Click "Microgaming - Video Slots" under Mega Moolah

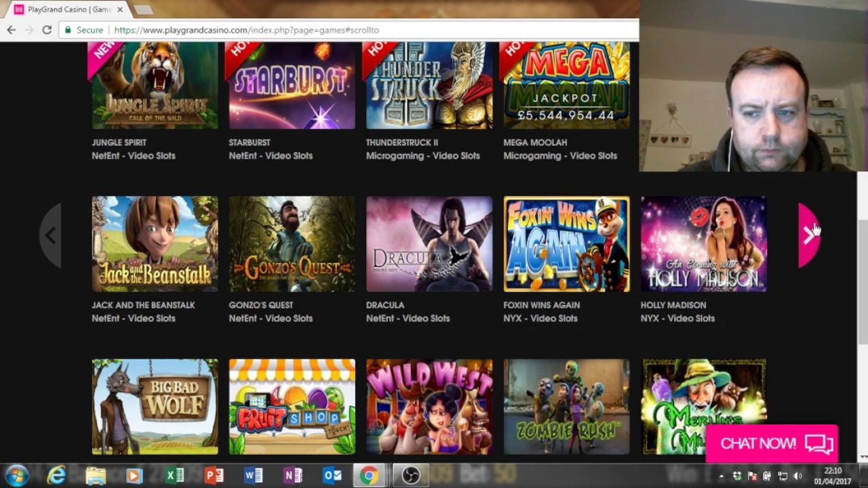(x=560, y=156)
